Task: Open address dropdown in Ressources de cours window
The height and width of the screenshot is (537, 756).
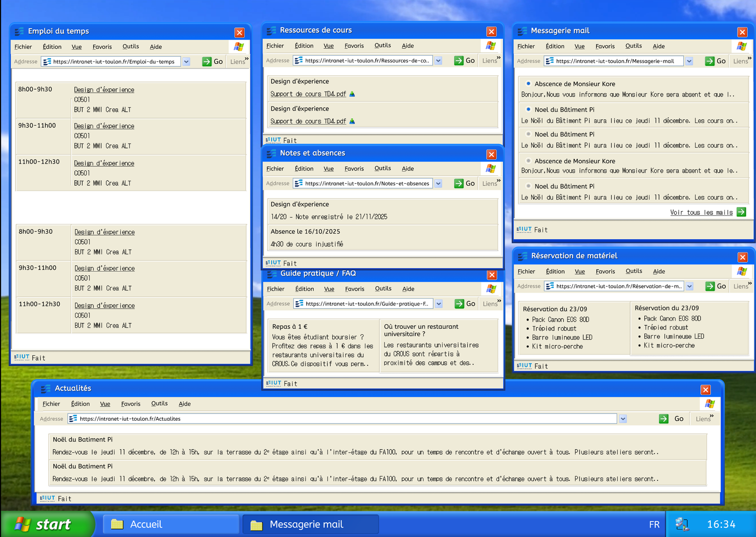Action: [x=438, y=61]
